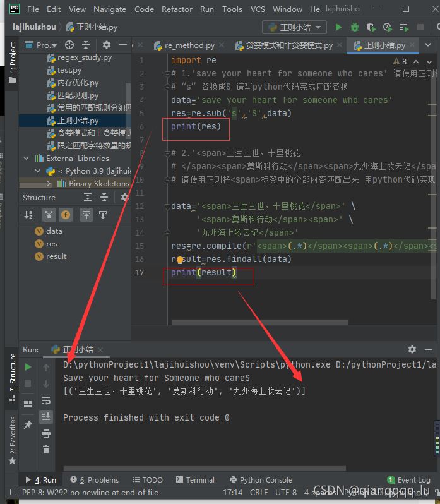Collapse all in Project panel toolbar
The image size is (440, 504).
point(86,45)
